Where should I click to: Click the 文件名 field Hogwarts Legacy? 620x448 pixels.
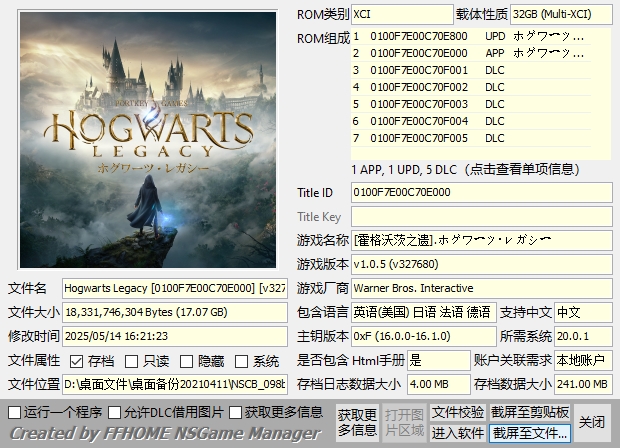[175, 288]
